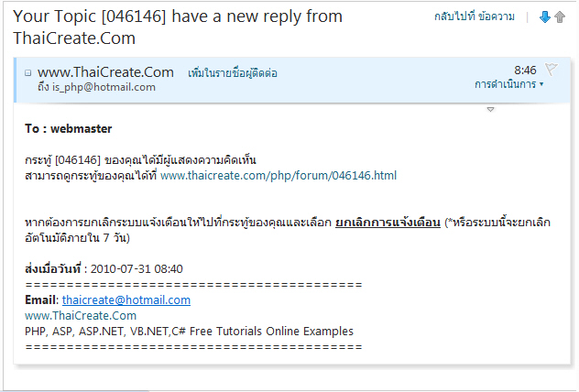Click the thaicreate@hotmail.com email link
579x392 pixels.
coord(126,299)
